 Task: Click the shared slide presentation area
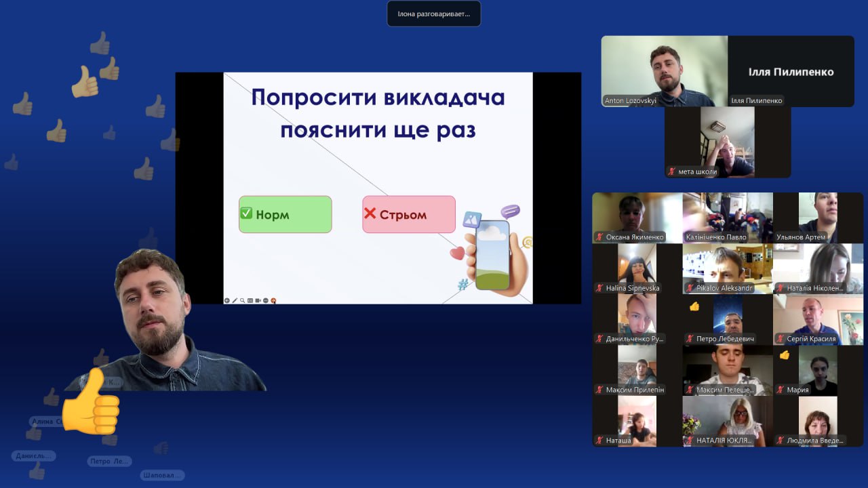pyautogui.click(x=378, y=188)
